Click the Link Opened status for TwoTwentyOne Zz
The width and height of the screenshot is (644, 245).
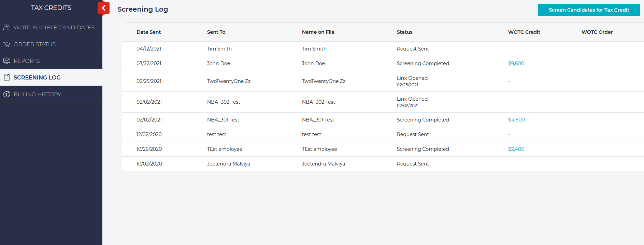click(412, 78)
